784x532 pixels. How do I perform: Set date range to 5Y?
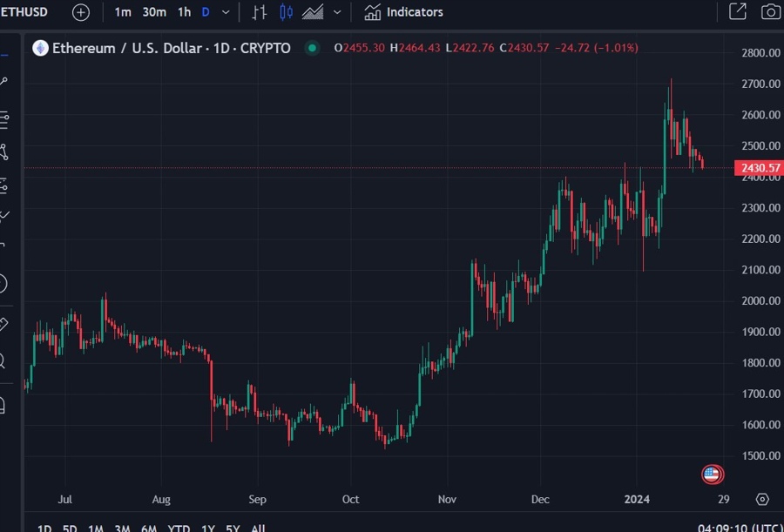click(x=233, y=528)
